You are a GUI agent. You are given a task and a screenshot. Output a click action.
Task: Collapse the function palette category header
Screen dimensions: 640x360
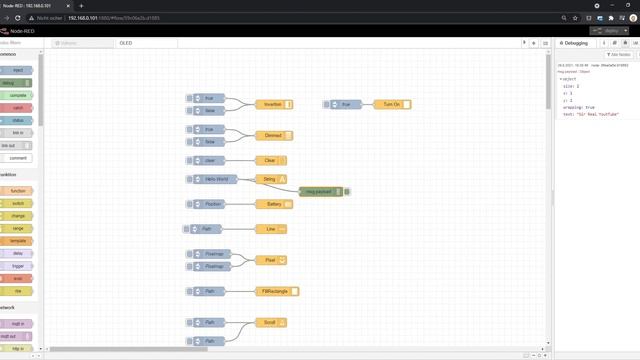pyautogui.click(x=19, y=175)
